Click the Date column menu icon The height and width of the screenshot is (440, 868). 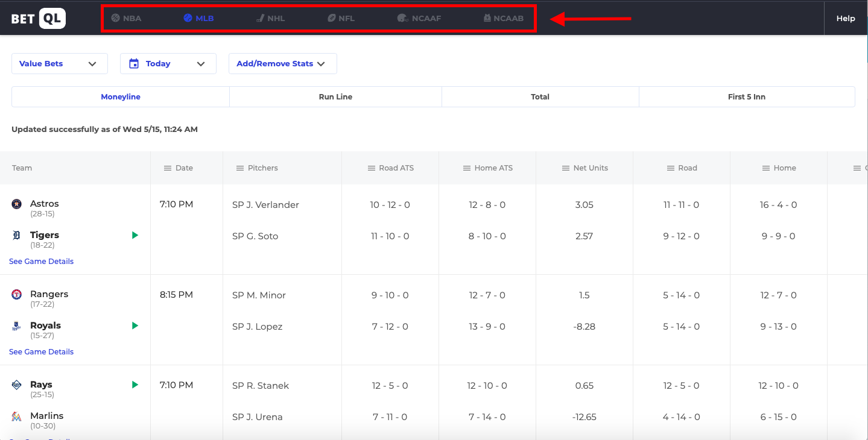click(168, 168)
